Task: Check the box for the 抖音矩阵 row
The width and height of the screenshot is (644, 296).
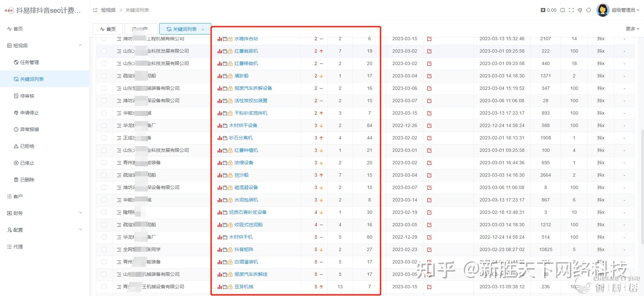Action: [104, 250]
